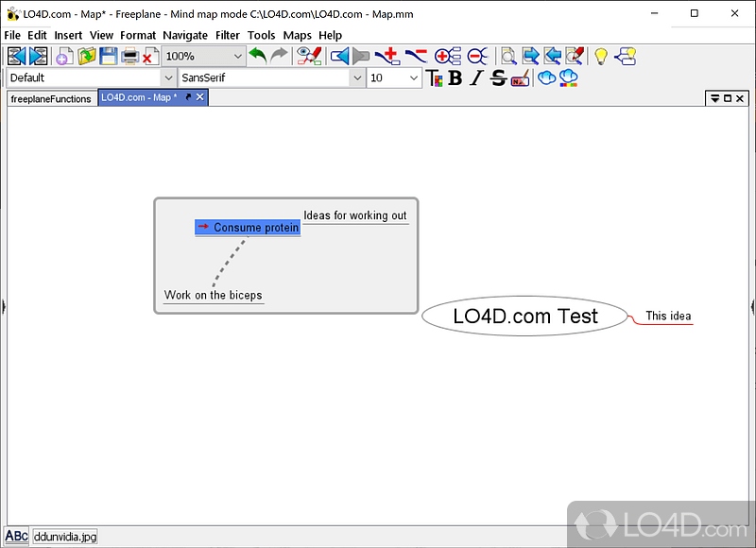Toggle strikethrough formatting
756x548 pixels.
[x=498, y=78]
